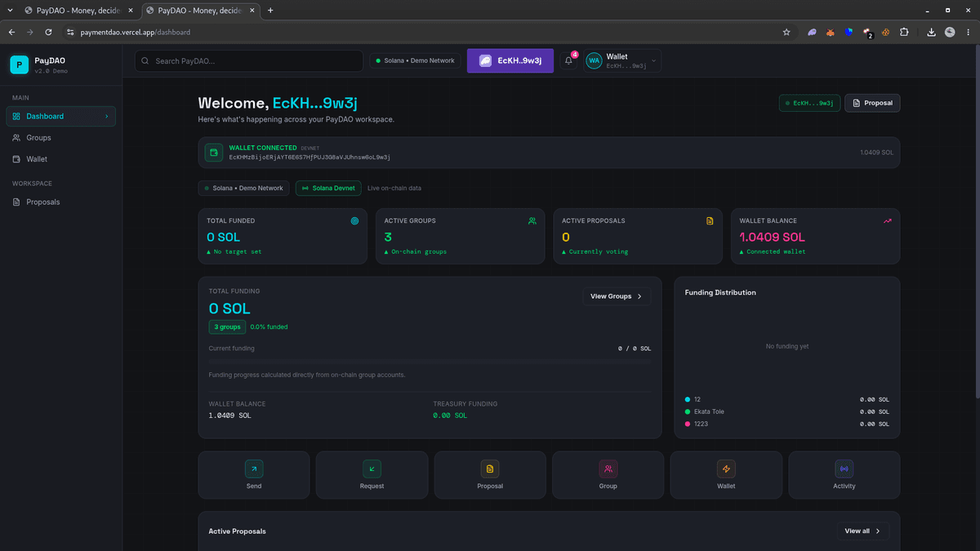980x551 pixels.
Task: Click the target icon on Total Funded card
Action: point(354,220)
